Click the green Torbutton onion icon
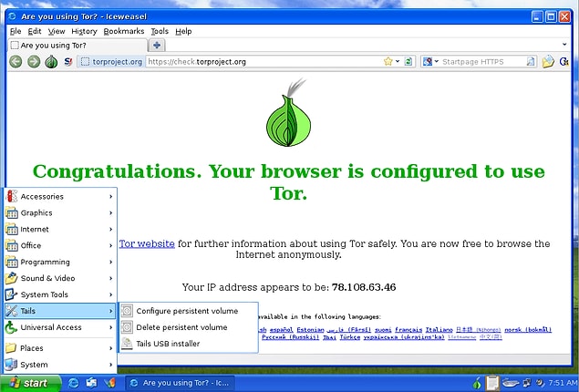The image size is (579, 392). (x=51, y=61)
